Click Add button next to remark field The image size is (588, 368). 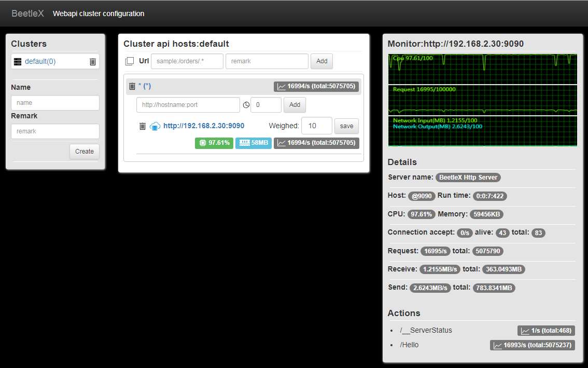pyautogui.click(x=322, y=61)
